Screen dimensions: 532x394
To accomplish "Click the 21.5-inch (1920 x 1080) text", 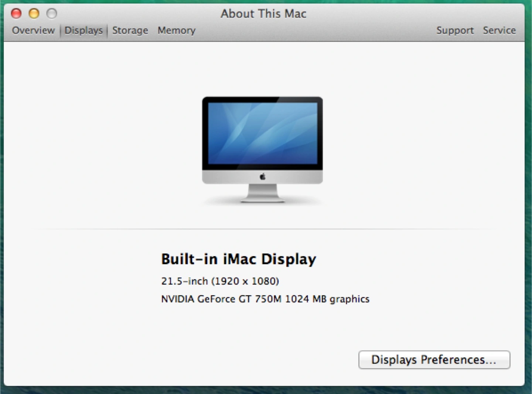I will coord(220,281).
